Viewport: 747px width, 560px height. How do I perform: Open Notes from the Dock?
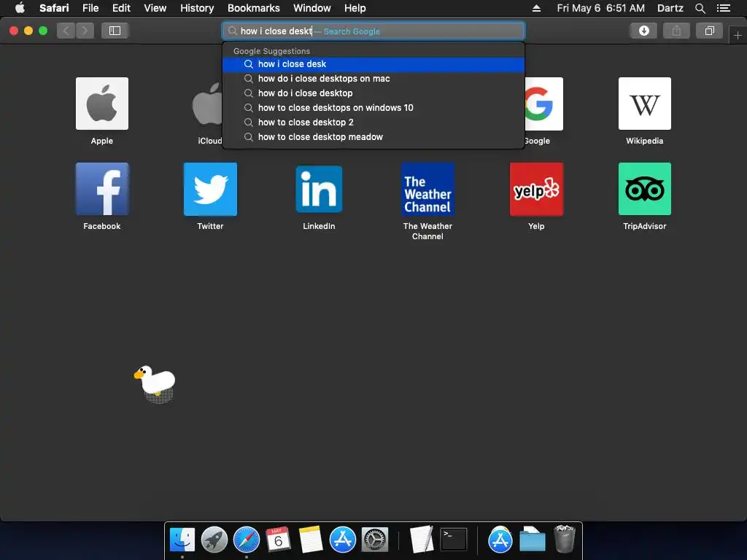click(x=311, y=540)
